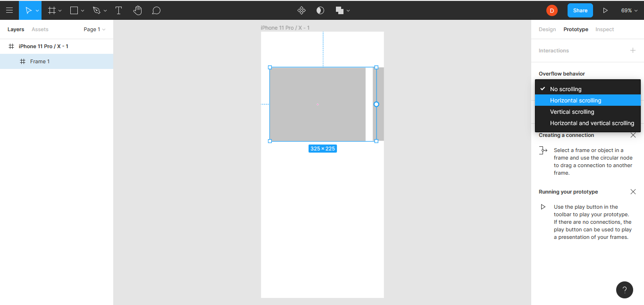Viewport: 644px width, 305px height.
Task: Open the Assets panel tab
Action: click(x=40, y=29)
